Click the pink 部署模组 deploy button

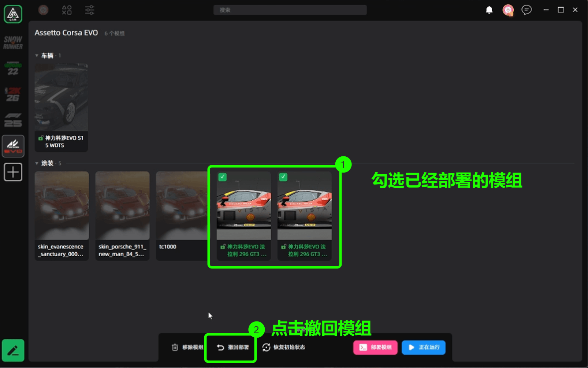[375, 347]
